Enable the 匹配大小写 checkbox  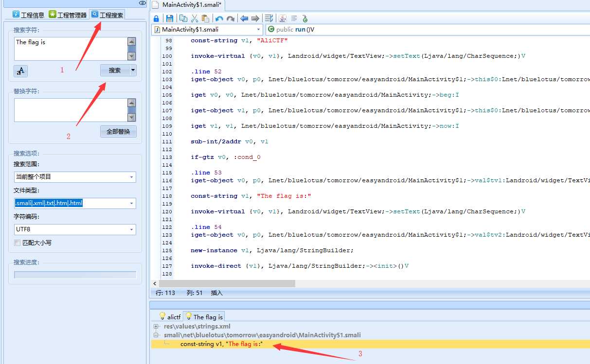(x=18, y=243)
